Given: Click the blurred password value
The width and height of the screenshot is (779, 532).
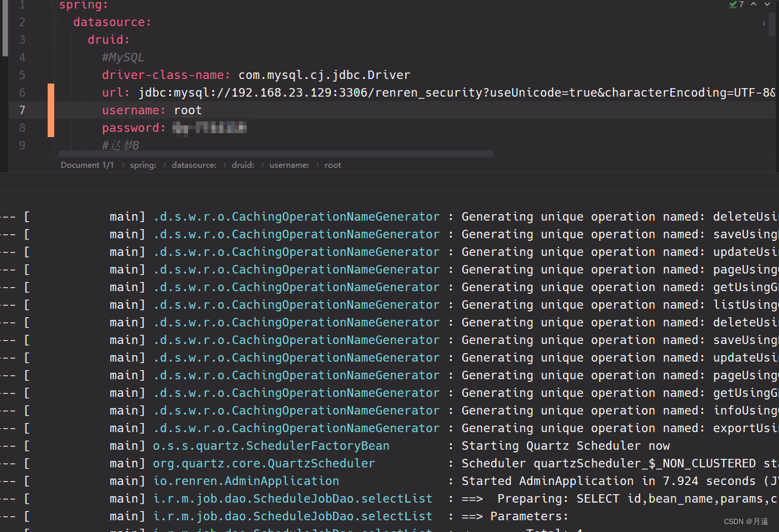Looking at the screenshot, I should [210, 128].
